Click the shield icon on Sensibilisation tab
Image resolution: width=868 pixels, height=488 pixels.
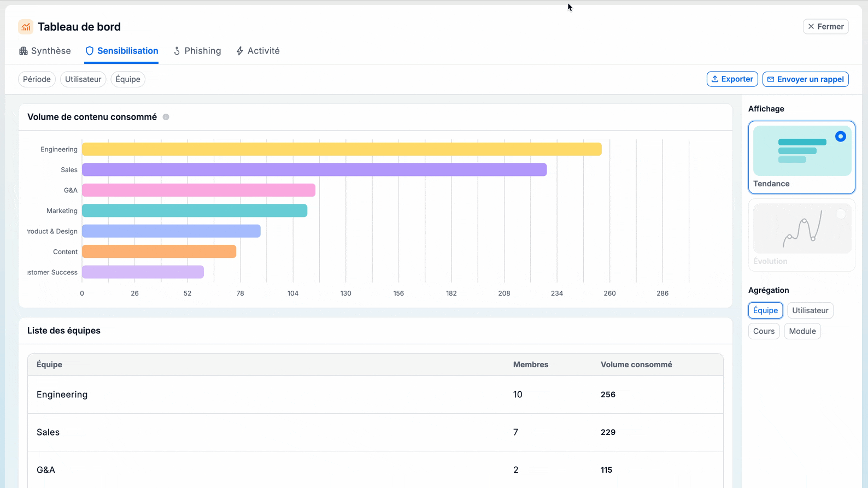[x=90, y=51]
